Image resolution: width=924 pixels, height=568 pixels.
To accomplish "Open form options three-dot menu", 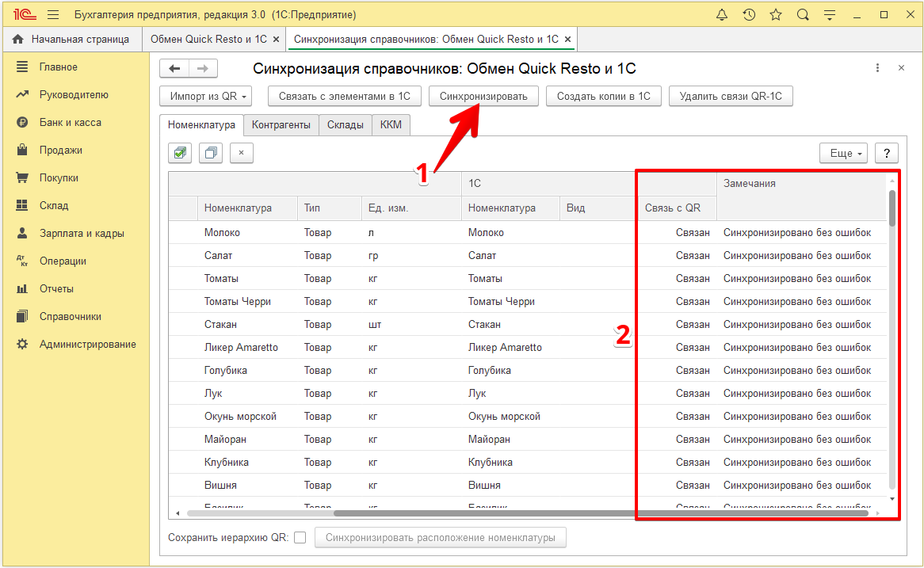I will (877, 68).
